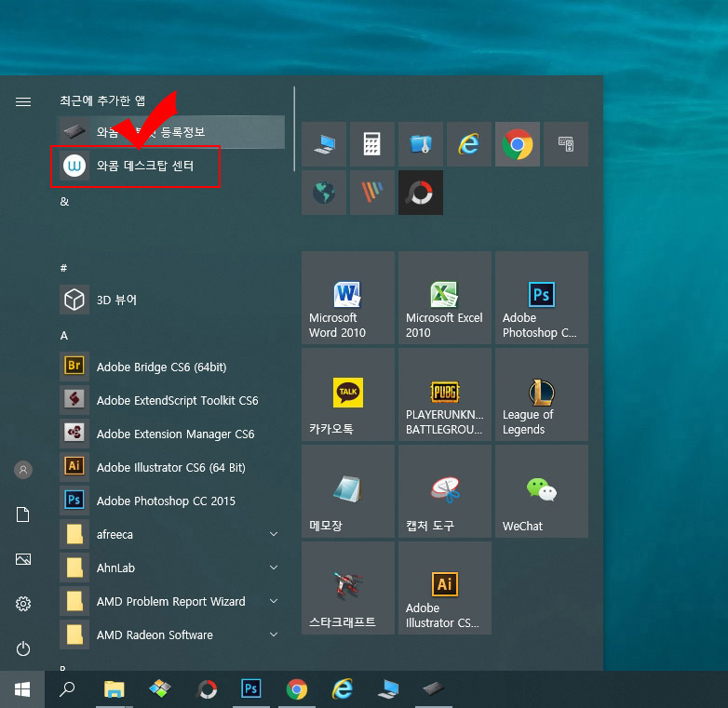Open Adobe ExtendScript Toolkit CS6
The height and width of the screenshot is (708, 728).
point(172,400)
